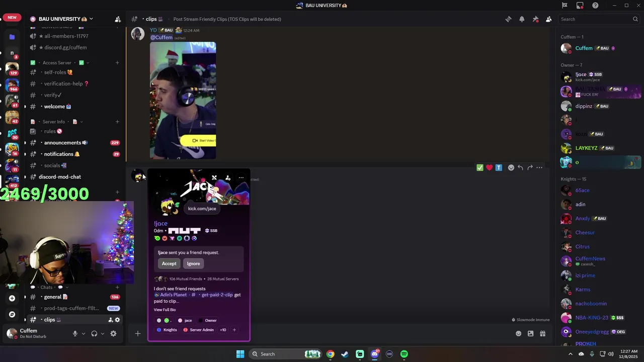Add the red heart reaction
This screenshot has height=362, width=644.
pyautogui.click(x=489, y=167)
